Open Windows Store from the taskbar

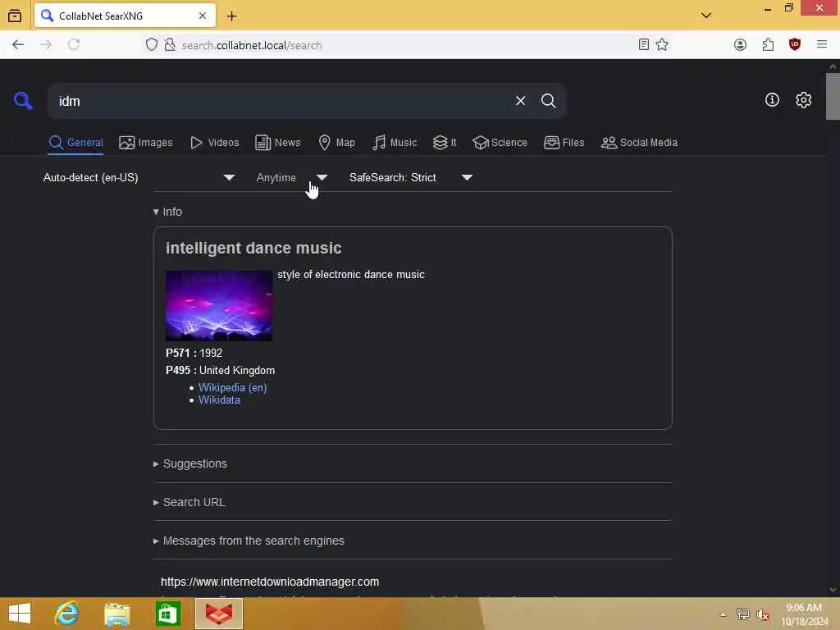pos(167,614)
